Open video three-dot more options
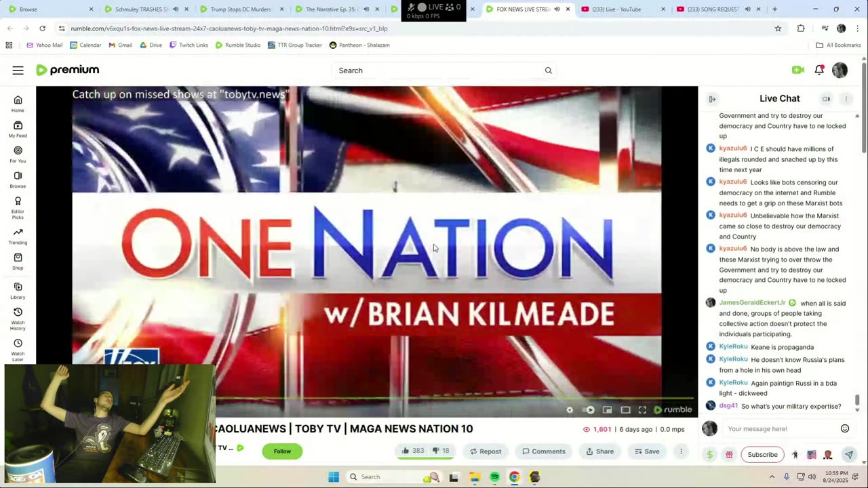This screenshot has height=488, width=868. [681, 451]
